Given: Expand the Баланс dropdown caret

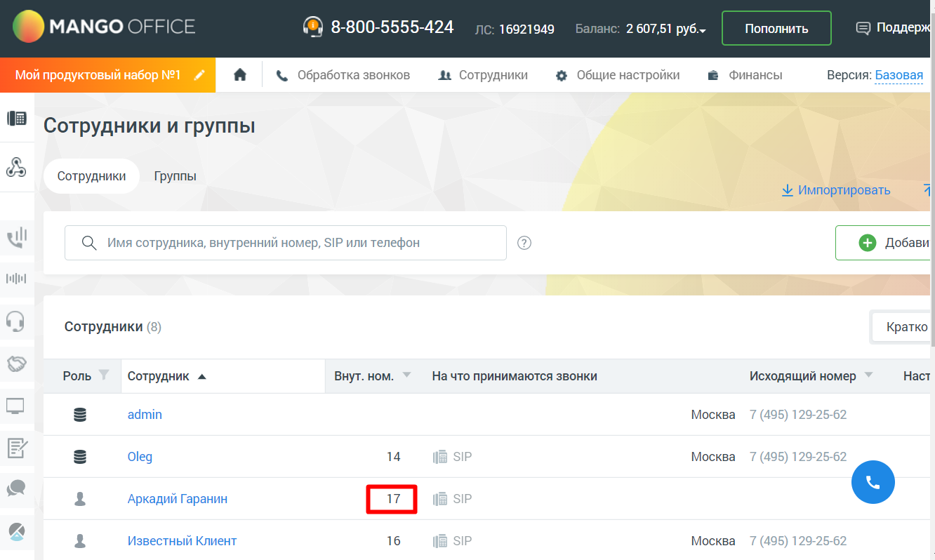Looking at the screenshot, I should click(703, 30).
